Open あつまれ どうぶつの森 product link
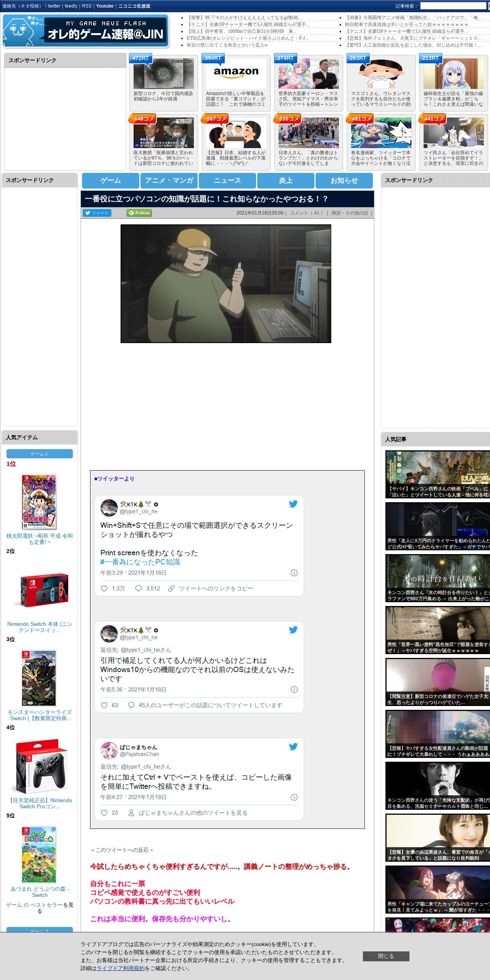 coord(40,892)
